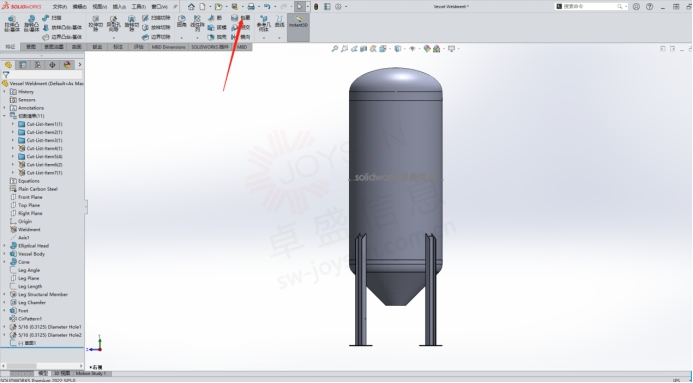This screenshot has width=693, height=383.
Task: Select the CirPattern1 feature
Action: (x=30, y=319)
